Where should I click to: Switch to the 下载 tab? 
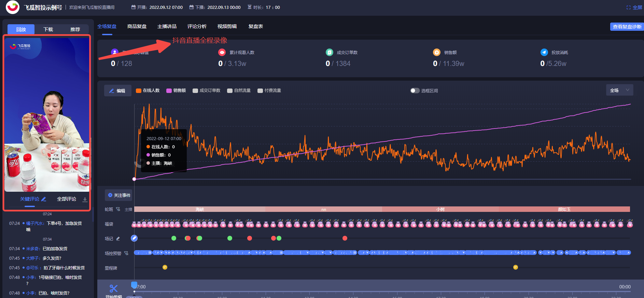[x=48, y=29]
